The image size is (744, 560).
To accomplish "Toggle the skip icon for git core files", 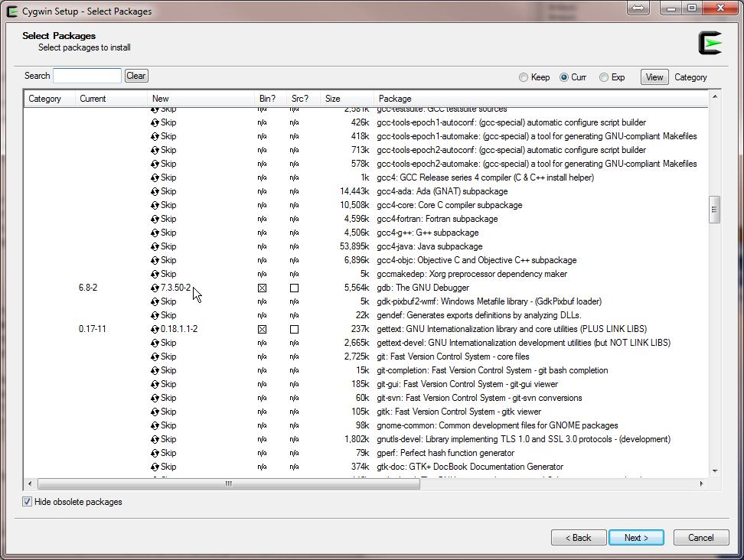I will tap(155, 357).
